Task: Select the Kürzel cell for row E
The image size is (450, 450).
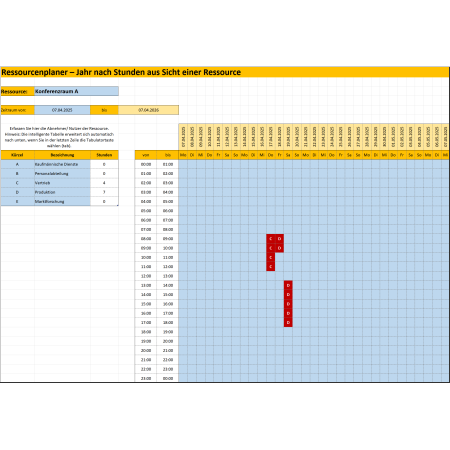Action: coord(17,202)
